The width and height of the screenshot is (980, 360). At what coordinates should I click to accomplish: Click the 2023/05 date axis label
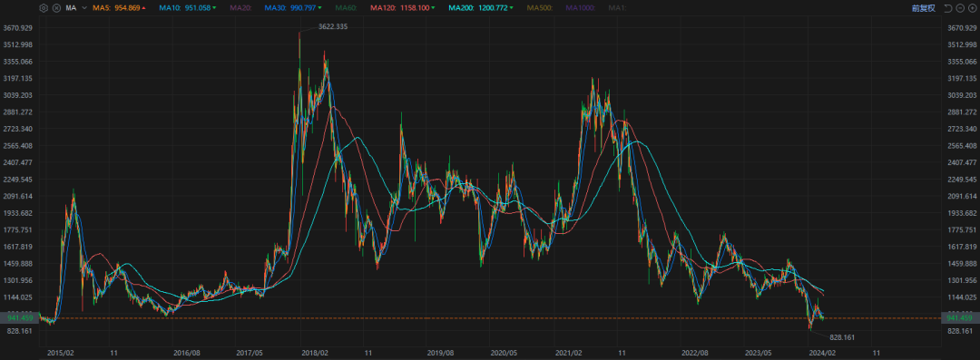pyautogui.click(x=758, y=353)
